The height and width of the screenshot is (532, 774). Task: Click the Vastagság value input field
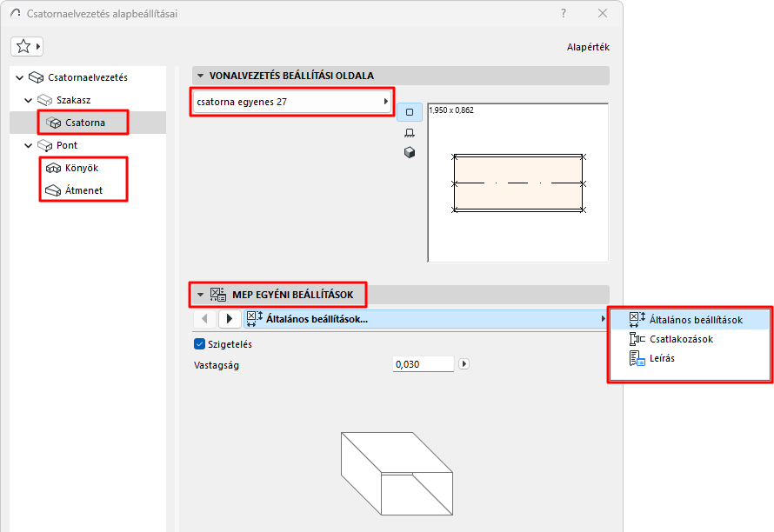[x=423, y=364]
